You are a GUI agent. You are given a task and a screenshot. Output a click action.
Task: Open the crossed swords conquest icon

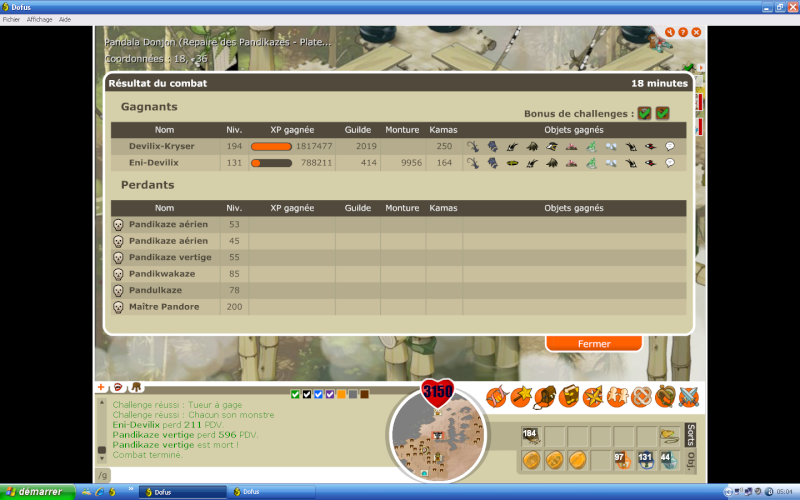[x=689, y=396]
